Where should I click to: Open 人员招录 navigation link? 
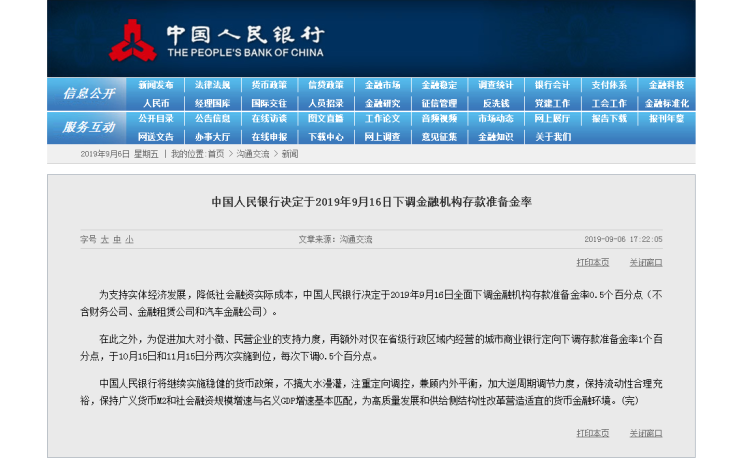326,103
